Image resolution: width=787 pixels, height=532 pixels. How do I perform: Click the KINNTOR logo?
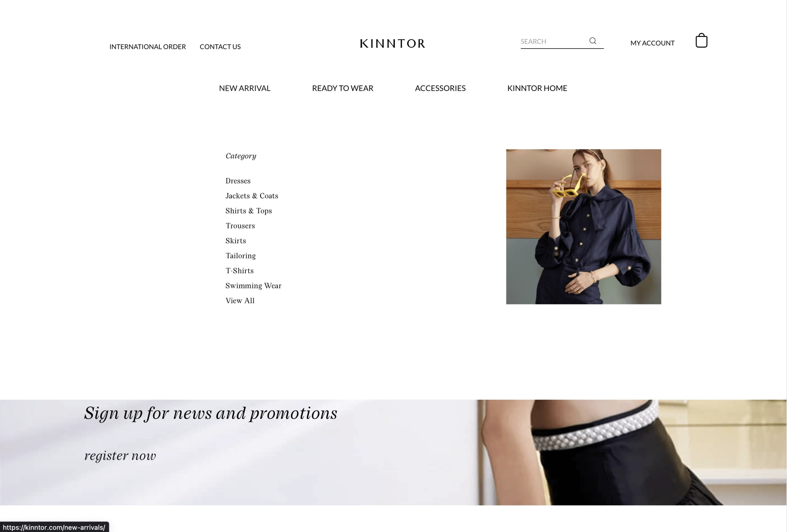[x=393, y=43]
